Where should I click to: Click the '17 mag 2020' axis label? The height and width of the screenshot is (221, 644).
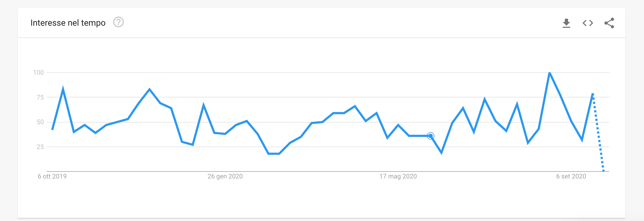[398, 176]
